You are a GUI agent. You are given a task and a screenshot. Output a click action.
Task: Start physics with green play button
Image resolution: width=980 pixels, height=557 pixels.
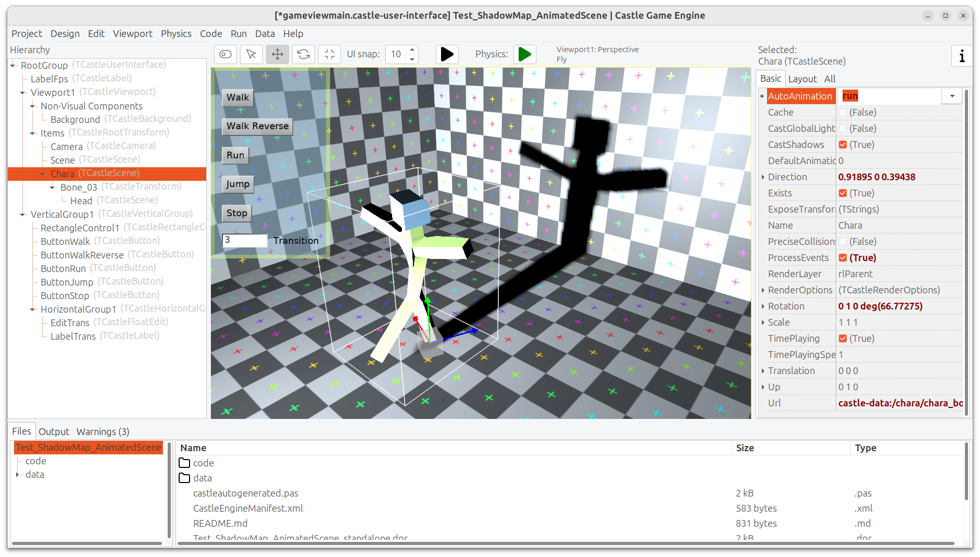pyautogui.click(x=525, y=54)
